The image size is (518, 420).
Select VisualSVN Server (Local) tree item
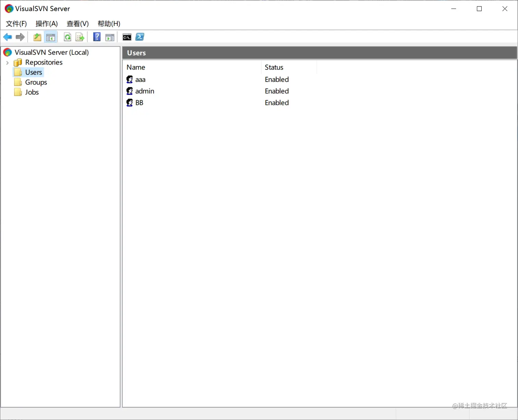coord(52,52)
